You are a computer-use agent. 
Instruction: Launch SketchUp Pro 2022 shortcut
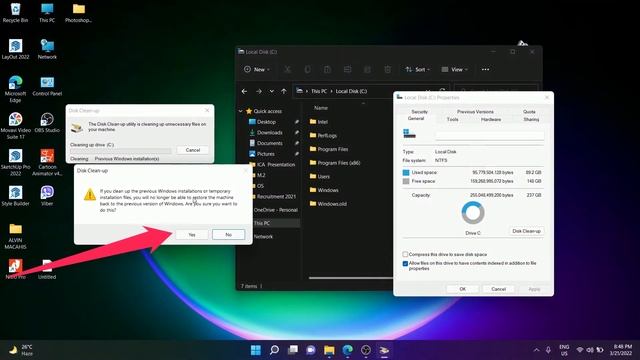click(15, 162)
